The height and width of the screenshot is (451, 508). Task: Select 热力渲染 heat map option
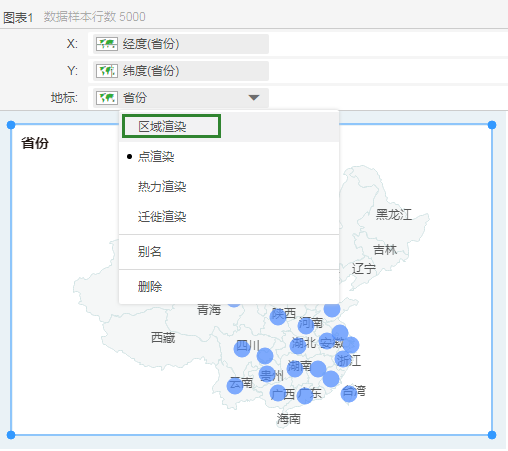pos(229,187)
